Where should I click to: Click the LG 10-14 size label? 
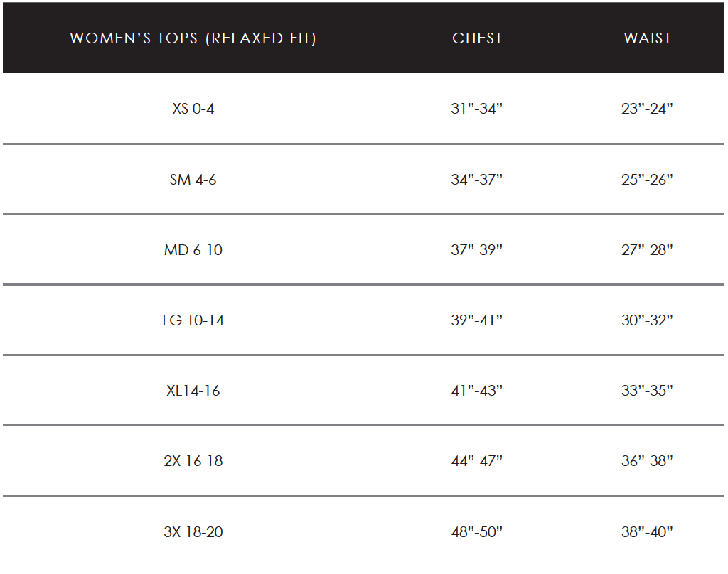[x=193, y=320]
